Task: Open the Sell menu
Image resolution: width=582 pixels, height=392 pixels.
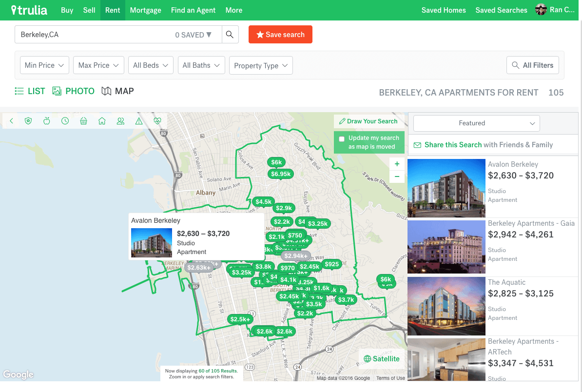Action: coord(89,10)
